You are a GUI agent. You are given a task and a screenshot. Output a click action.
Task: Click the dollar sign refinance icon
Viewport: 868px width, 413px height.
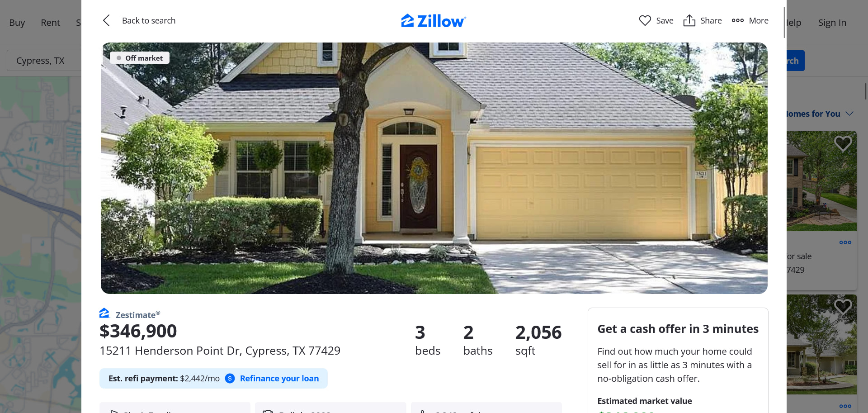pyautogui.click(x=230, y=378)
